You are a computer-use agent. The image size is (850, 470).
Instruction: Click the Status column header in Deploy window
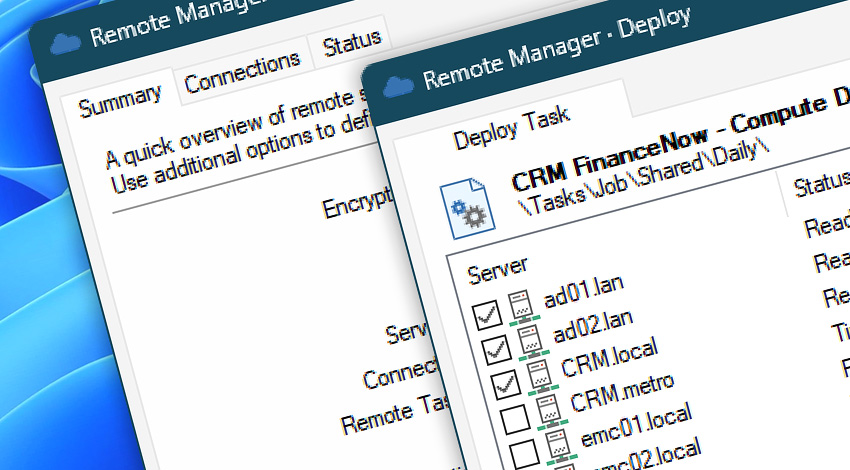point(820,185)
